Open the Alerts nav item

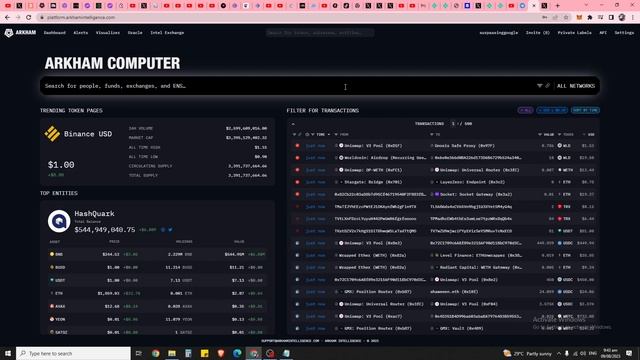point(81,33)
